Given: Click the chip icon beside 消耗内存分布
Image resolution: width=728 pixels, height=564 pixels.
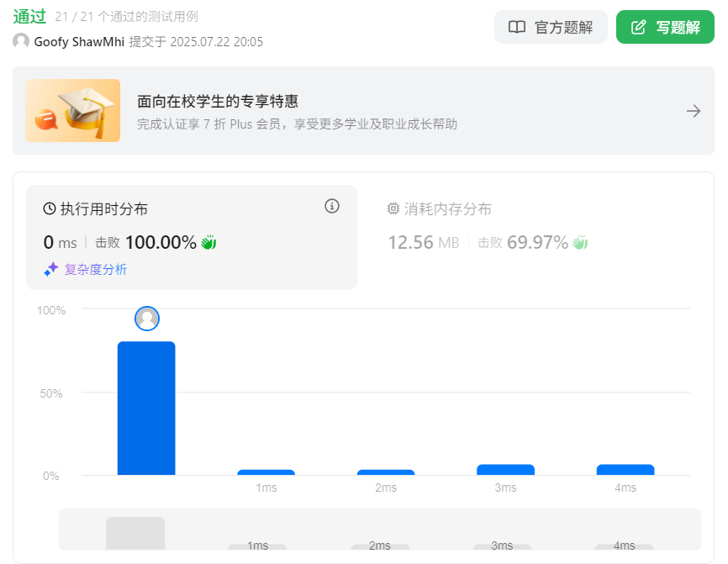Looking at the screenshot, I should [x=393, y=209].
